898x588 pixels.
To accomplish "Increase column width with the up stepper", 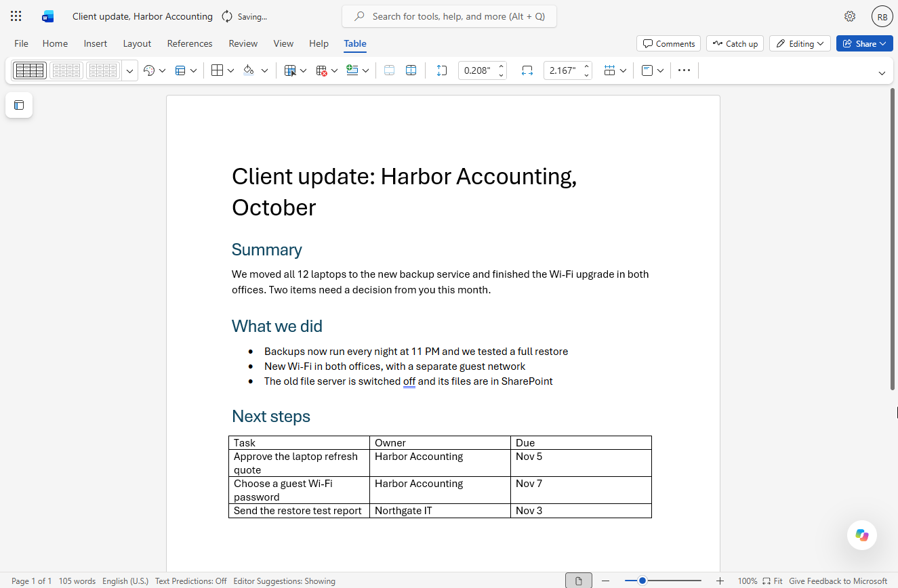I will coord(586,66).
